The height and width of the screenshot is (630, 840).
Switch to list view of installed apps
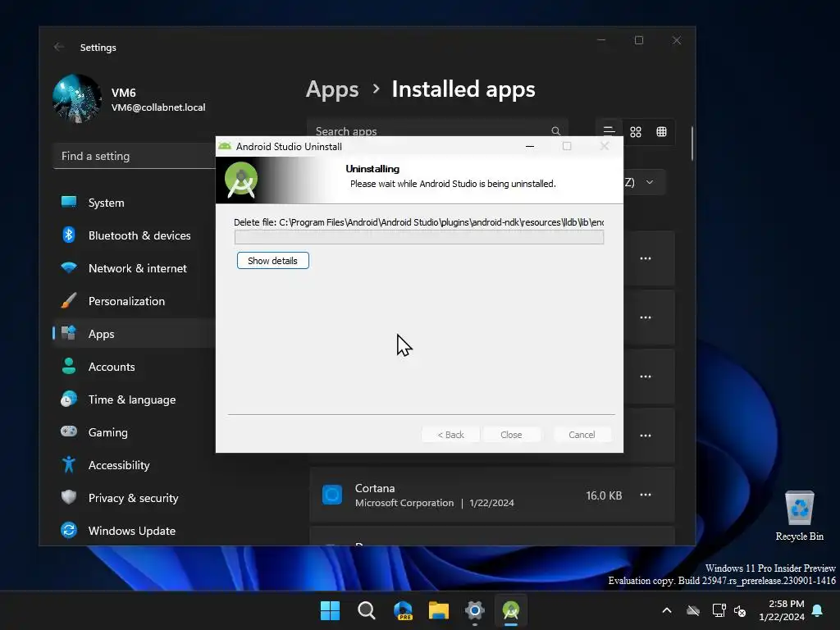point(609,132)
